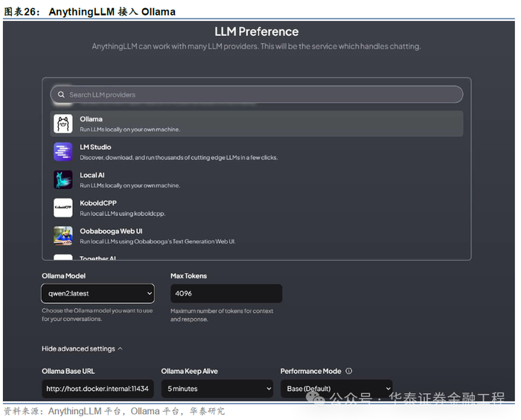Screen dimensions: 521x420
Task: Open the Ollama Keep Alive dropdown
Action: click(217, 389)
